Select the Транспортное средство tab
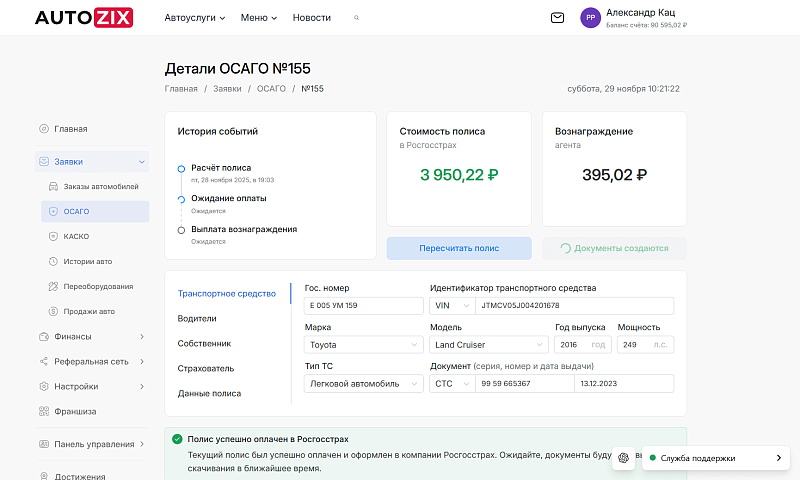This screenshot has width=800, height=480. (227, 294)
